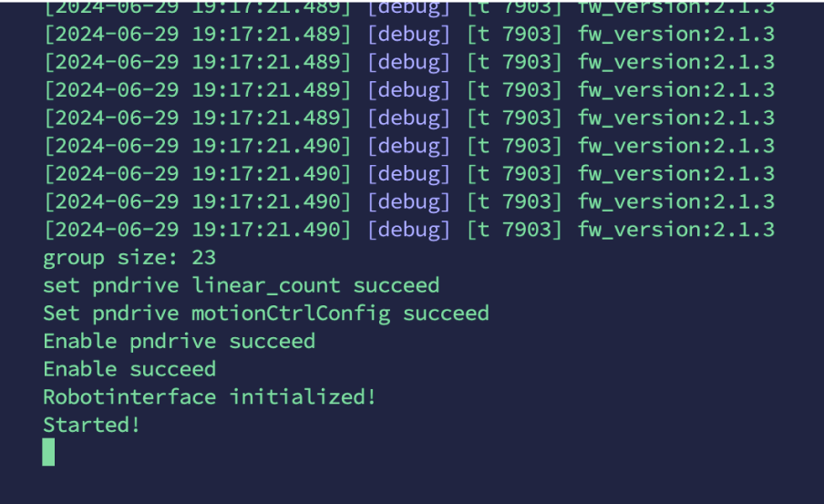This screenshot has width=824, height=504.
Task: Click the word "linear_count" in the output
Action: coord(266,285)
